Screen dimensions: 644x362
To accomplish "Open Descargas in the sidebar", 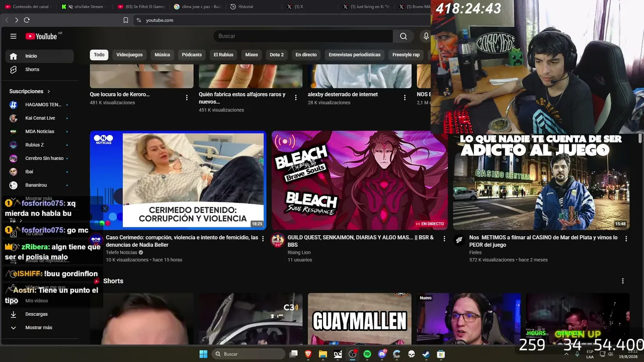I will click(x=36, y=314).
